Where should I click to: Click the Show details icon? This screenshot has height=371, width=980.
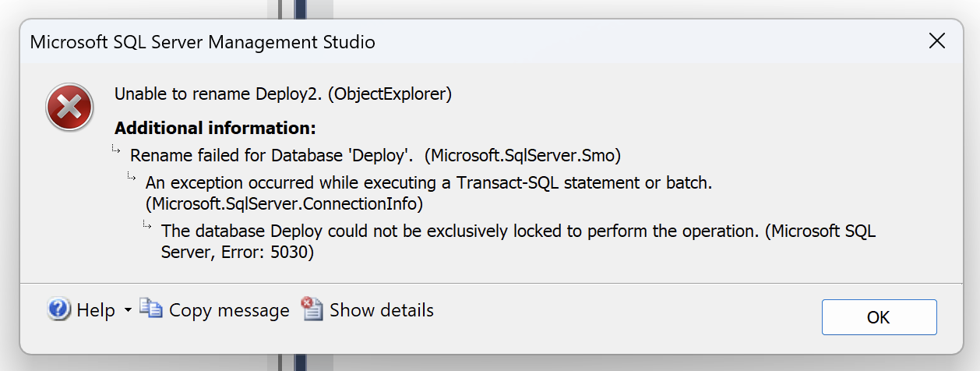point(312,309)
